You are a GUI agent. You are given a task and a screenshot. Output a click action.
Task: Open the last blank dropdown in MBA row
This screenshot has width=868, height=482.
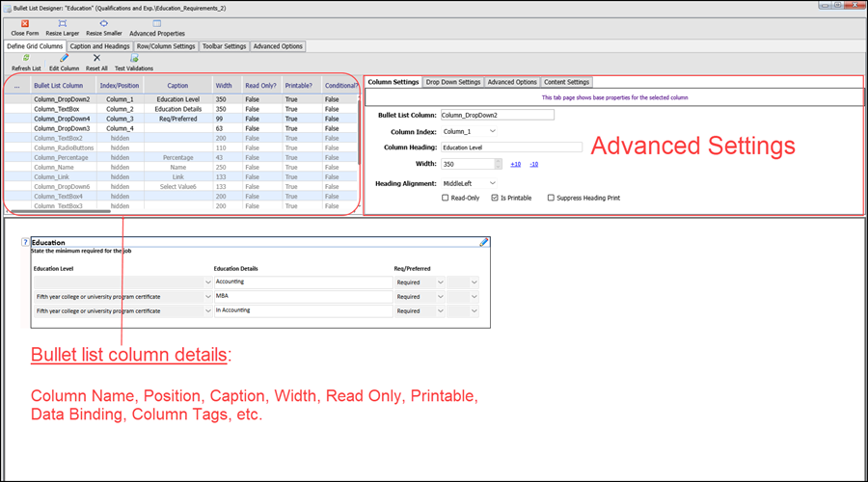coord(474,297)
